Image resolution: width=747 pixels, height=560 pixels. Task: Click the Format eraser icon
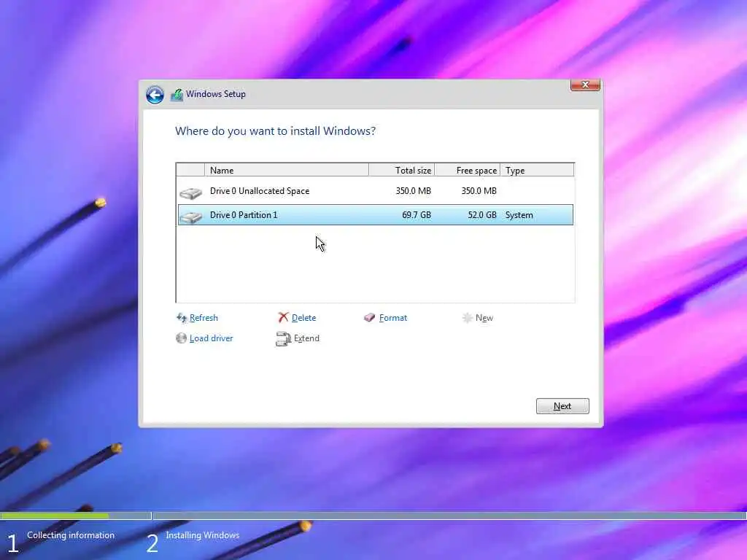pos(369,317)
